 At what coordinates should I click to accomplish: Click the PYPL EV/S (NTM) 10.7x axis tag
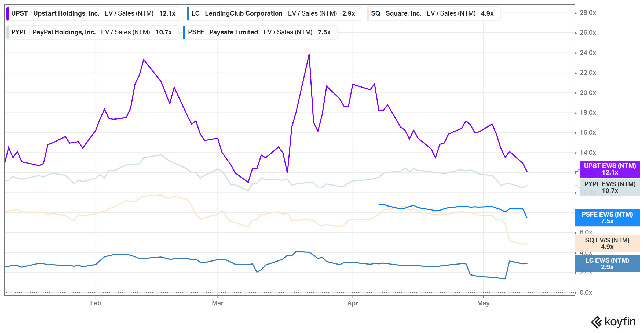coord(610,187)
